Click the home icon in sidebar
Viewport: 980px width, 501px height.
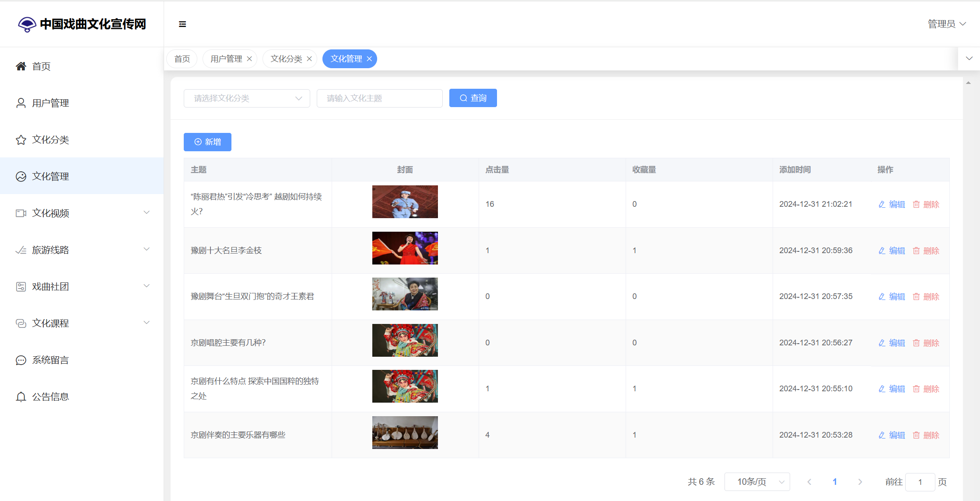point(21,66)
